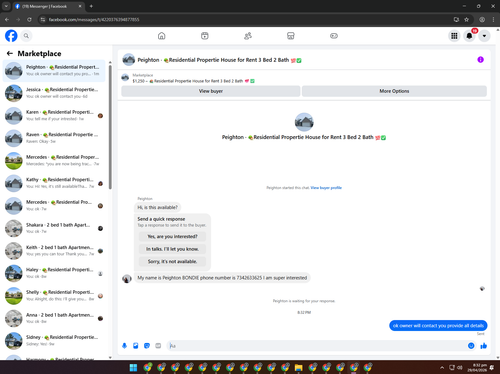Open a new Chrome tab
500x374 pixels.
coord(91,6)
